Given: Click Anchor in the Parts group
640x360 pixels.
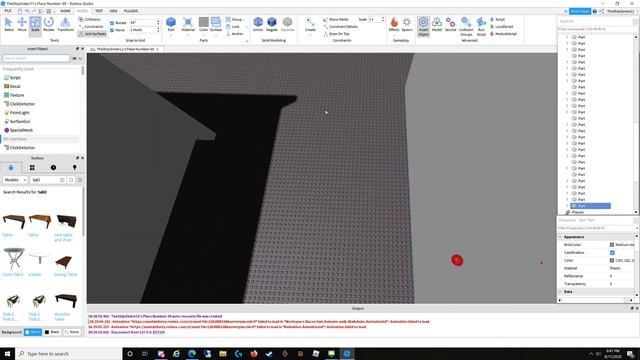Looking at the screenshot, I should [235, 34].
